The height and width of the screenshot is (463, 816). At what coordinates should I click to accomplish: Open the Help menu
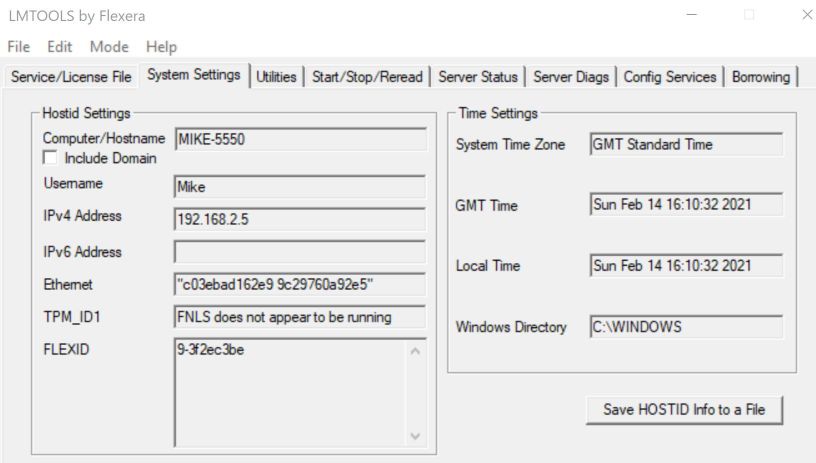[161, 47]
